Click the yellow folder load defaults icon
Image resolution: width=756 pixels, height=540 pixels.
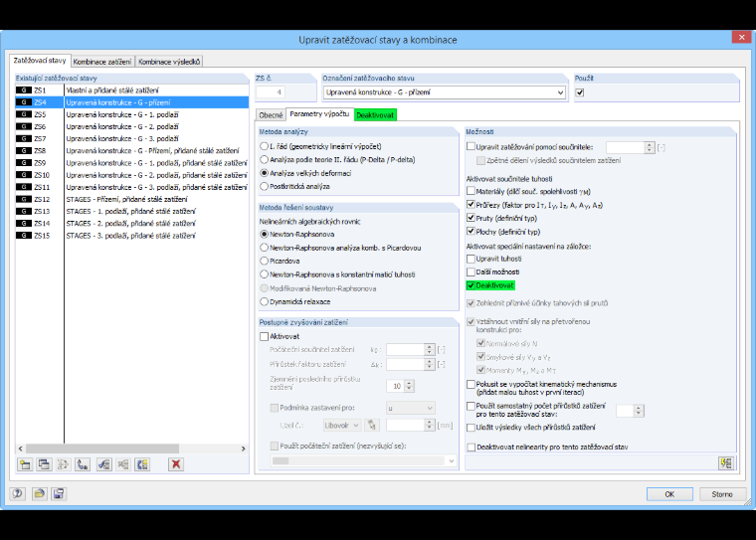coord(39,493)
